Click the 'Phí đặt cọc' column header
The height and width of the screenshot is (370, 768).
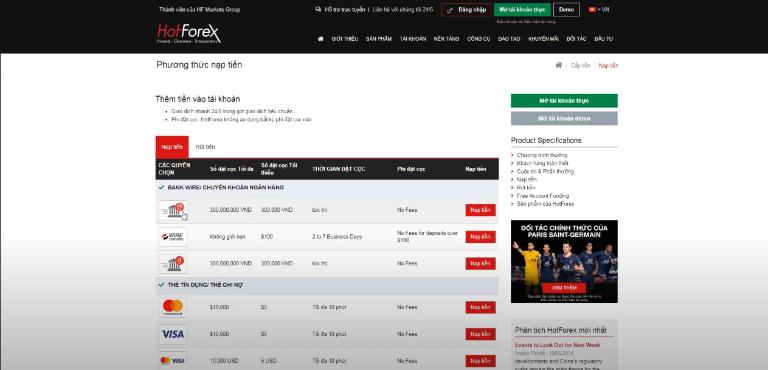(411, 169)
